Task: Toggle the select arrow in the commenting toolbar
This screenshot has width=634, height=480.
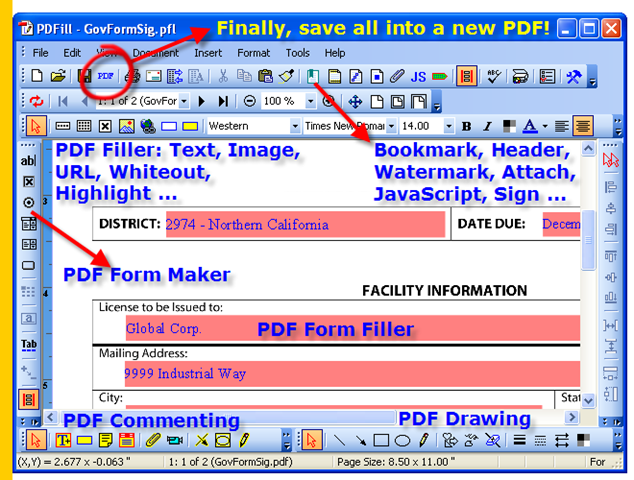Action: [x=36, y=440]
